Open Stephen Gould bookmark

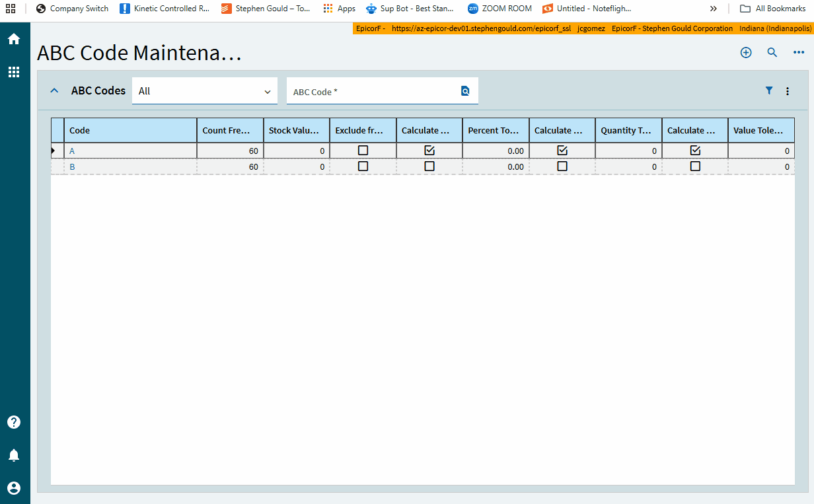pos(266,9)
